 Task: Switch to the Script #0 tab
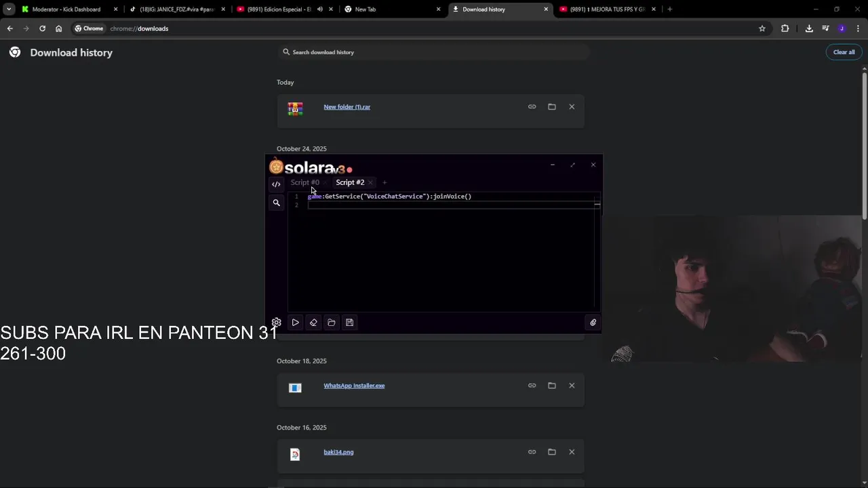pos(304,182)
